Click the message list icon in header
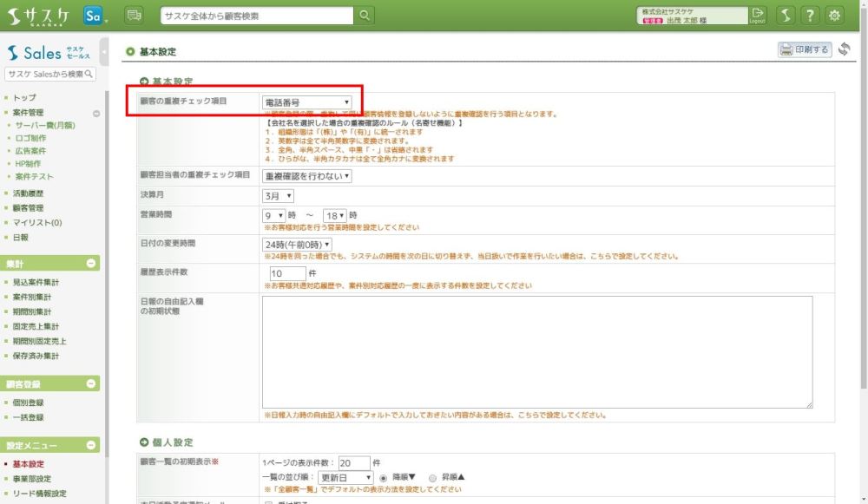The height and width of the screenshot is (504, 868). click(x=134, y=15)
